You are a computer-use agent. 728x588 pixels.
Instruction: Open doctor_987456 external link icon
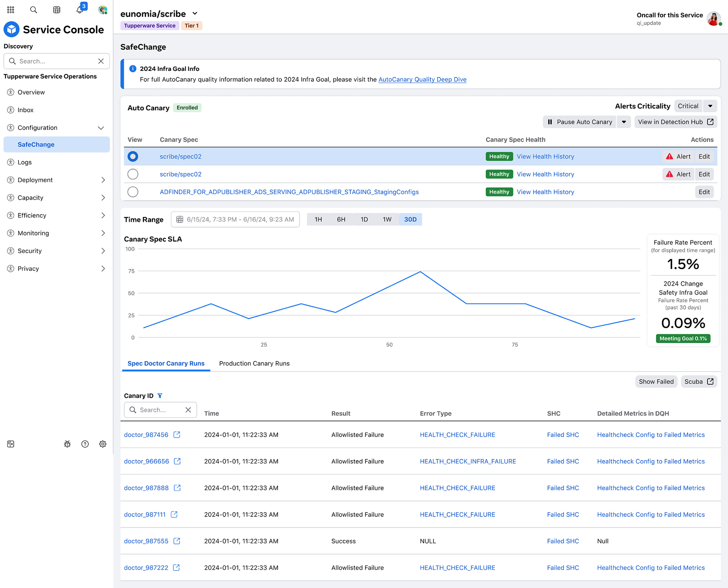point(177,435)
